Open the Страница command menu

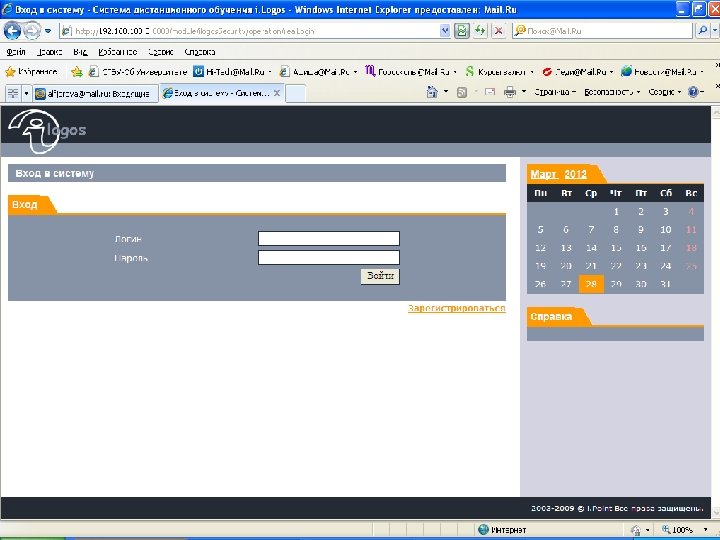tap(555, 92)
